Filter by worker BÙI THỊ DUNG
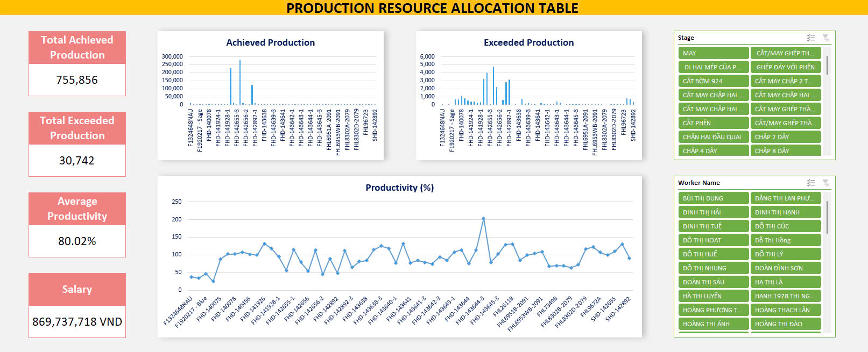The height and width of the screenshot is (352, 868). (713, 198)
